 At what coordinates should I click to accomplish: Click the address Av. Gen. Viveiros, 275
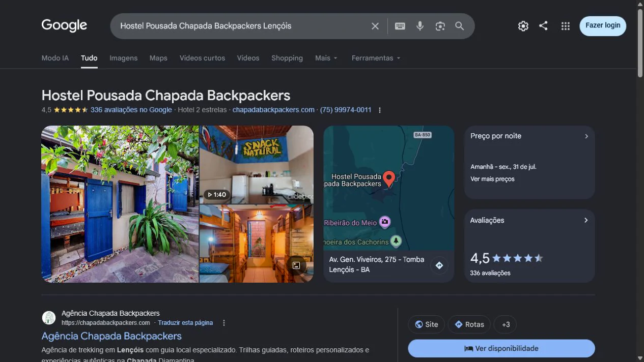point(377,264)
